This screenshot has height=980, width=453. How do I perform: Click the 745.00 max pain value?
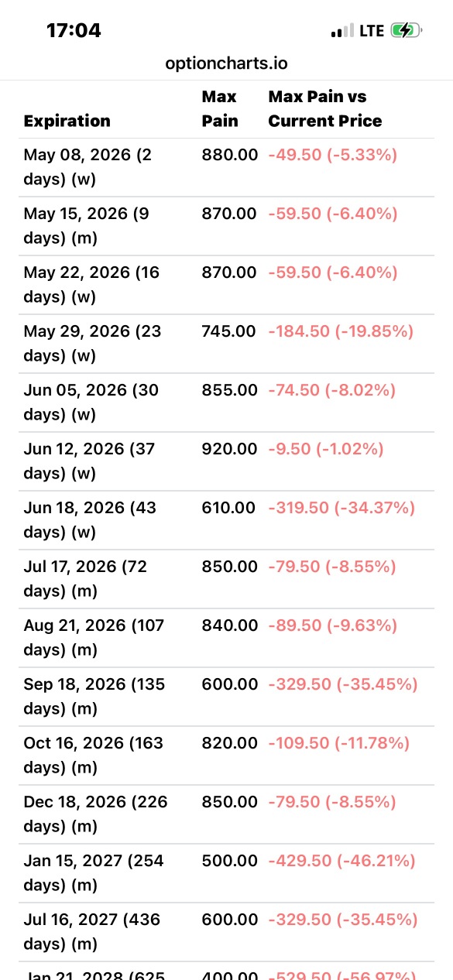click(x=228, y=331)
